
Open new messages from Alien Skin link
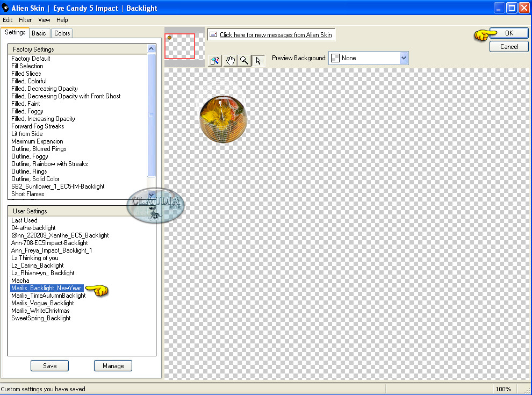276,34
